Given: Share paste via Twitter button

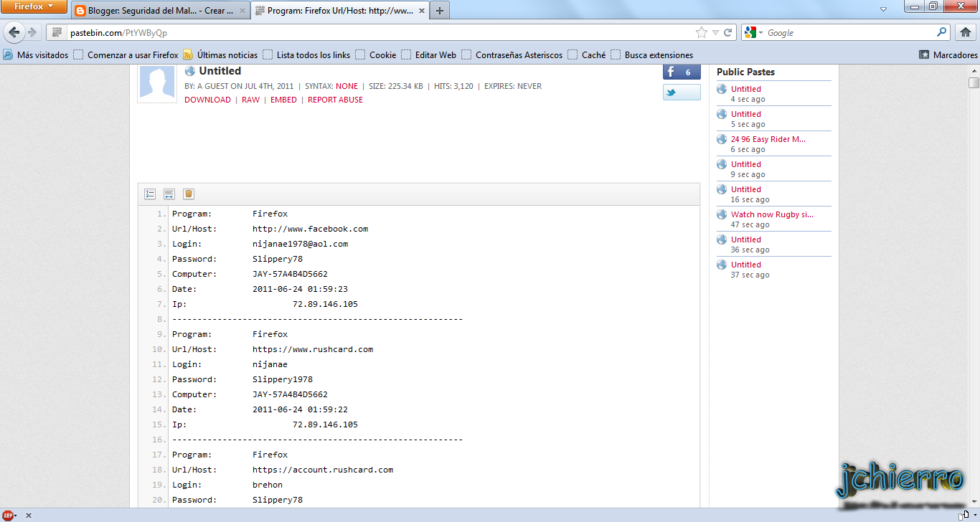Looking at the screenshot, I should (682, 92).
